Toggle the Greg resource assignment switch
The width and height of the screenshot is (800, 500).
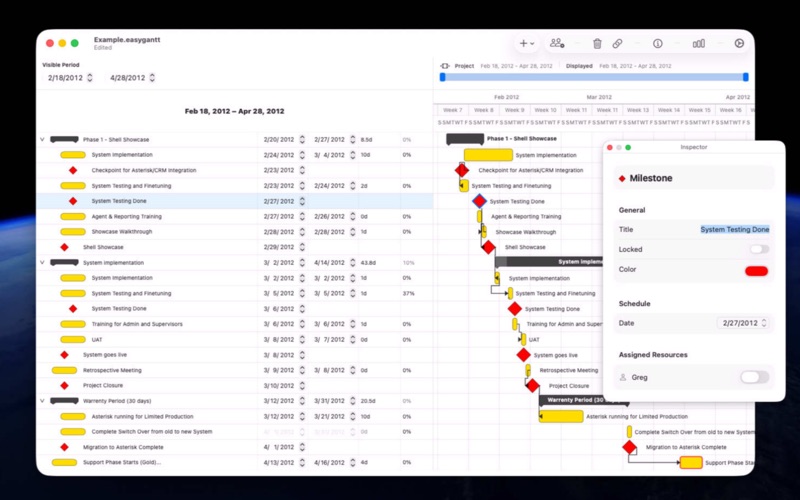coord(755,378)
